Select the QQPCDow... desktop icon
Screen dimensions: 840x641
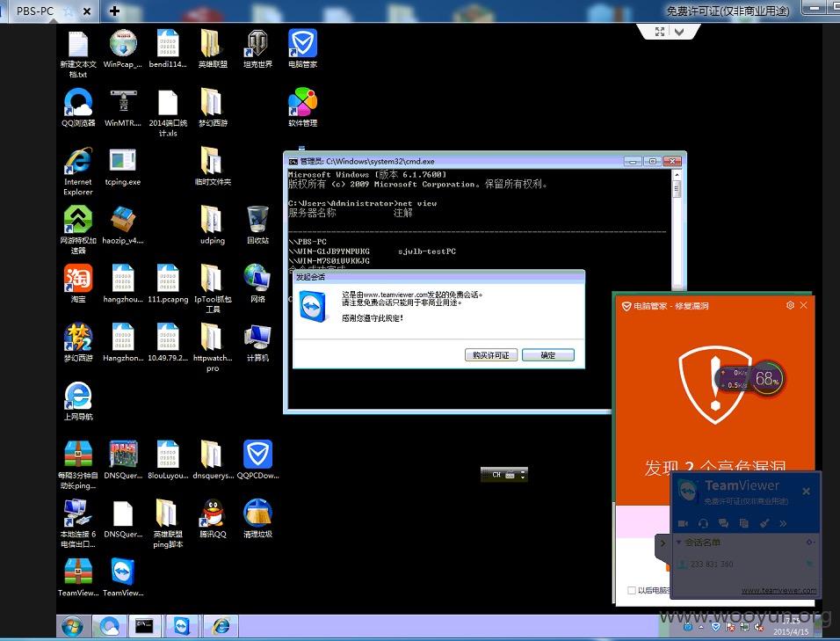257,460
